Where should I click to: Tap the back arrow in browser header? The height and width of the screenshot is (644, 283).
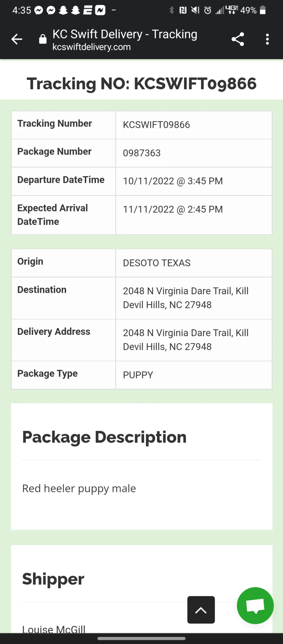coord(17,39)
